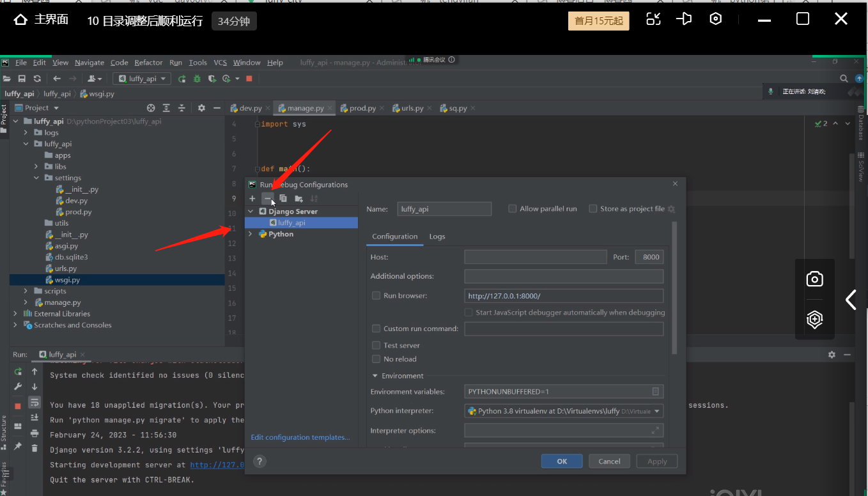Image resolution: width=868 pixels, height=496 pixels.
Task: Click the Rerun icon in Run panel
Action: pos(18,371)
